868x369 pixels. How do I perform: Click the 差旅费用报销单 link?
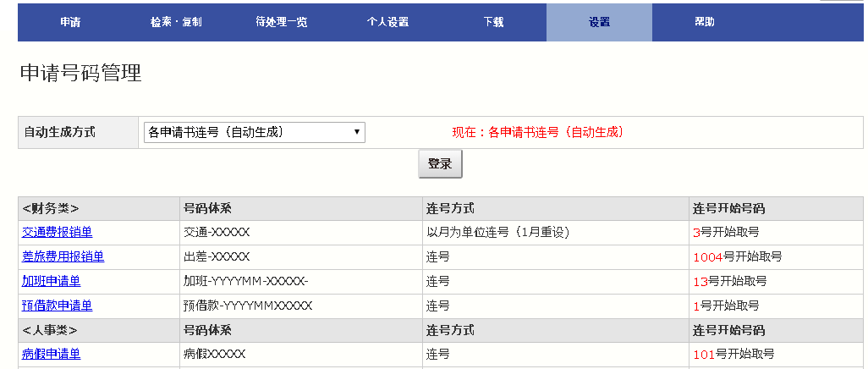(x=63, y=257)
